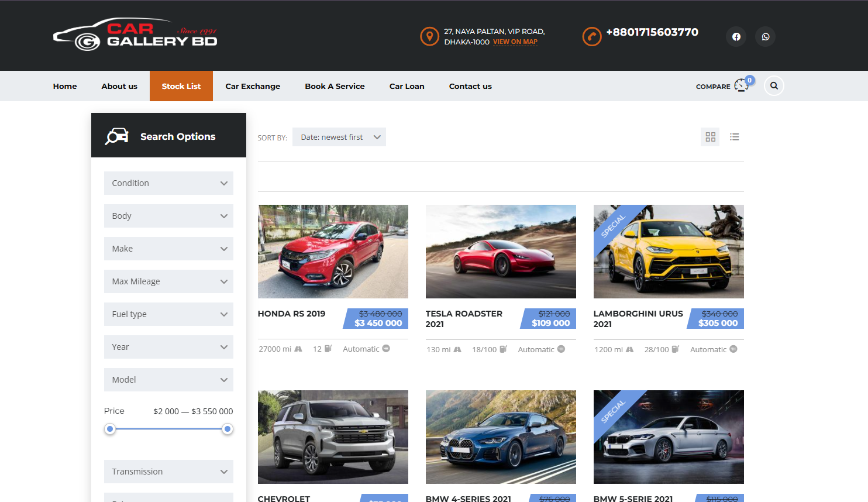Select the Stock List tab
Image resolution: width=868 pixels, height=502 pixels.
(x=181, y=86)
